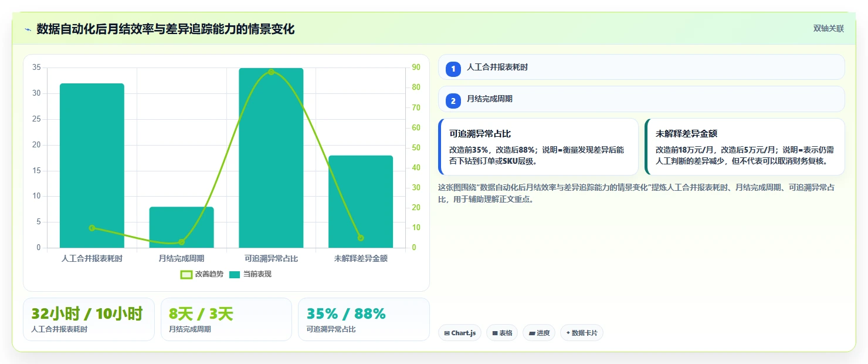The width and height of the screenshot is (868, 364).
Task: Click the 表格 tag
Action: point(502,333)
